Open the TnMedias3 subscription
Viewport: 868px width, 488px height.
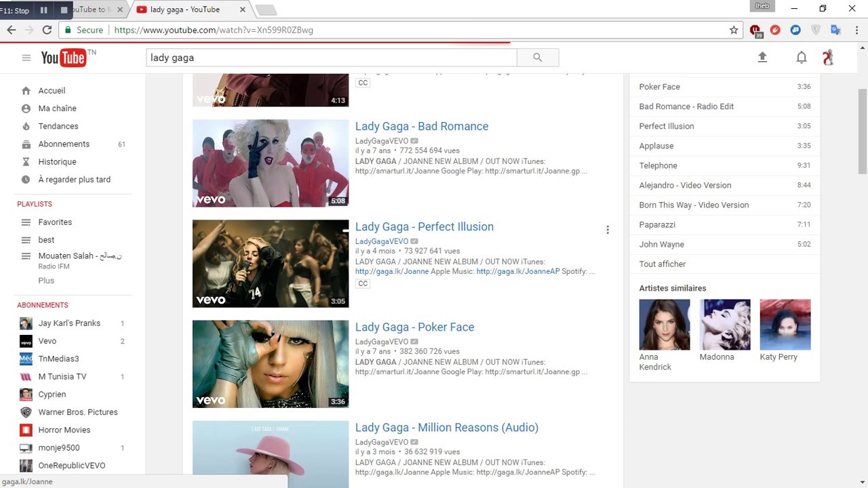click(58, 359)
